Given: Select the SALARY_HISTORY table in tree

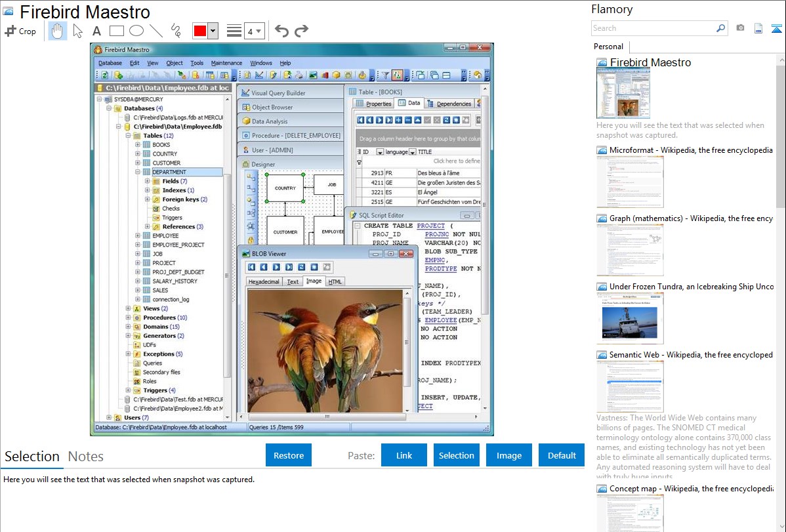Looking at the screenshot, I should [x=175, y=281].
